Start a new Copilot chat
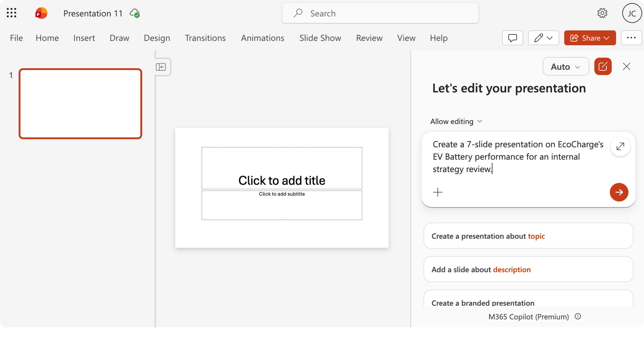644x362 pixels. (x=603, y=66)
